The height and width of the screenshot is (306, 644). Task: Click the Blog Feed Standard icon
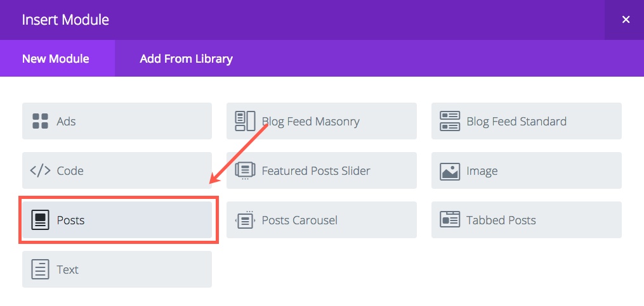tap(450, 121)
